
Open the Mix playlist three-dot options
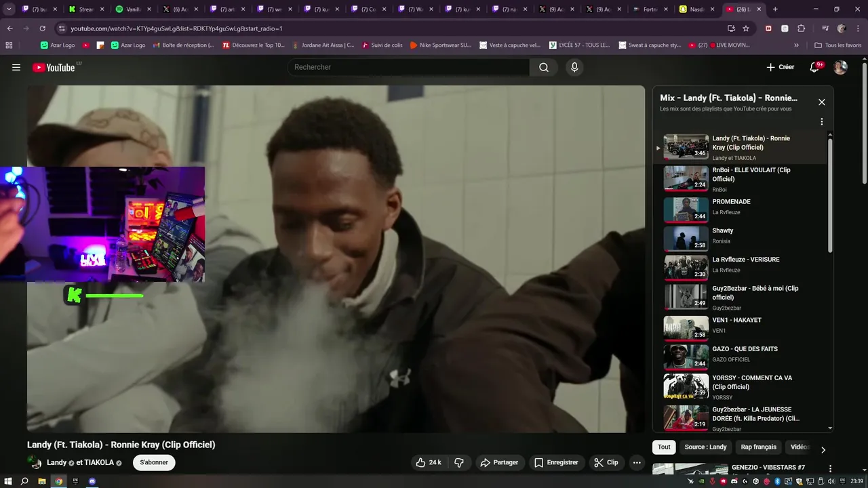822,122
